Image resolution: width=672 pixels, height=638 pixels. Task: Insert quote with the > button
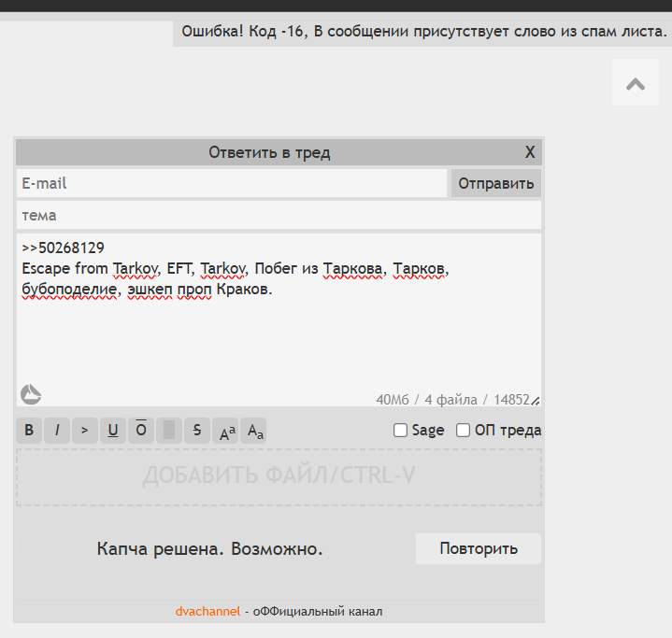[x=85, y=431]
